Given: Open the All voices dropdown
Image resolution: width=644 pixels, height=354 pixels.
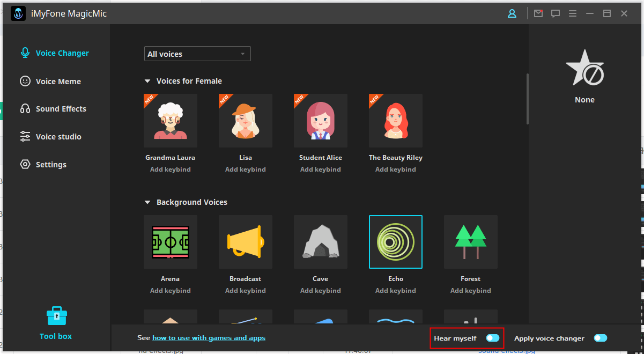Looking at the screenshot, I should [197, 54].
